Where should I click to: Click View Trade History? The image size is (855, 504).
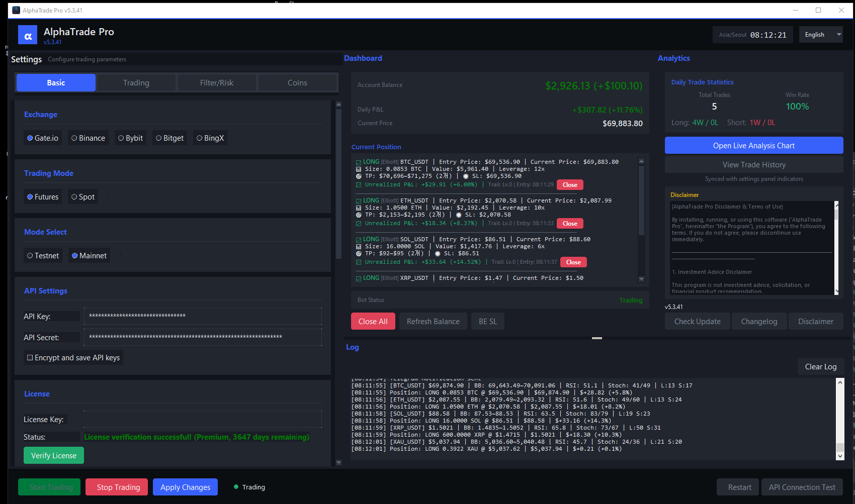[754, 165]
